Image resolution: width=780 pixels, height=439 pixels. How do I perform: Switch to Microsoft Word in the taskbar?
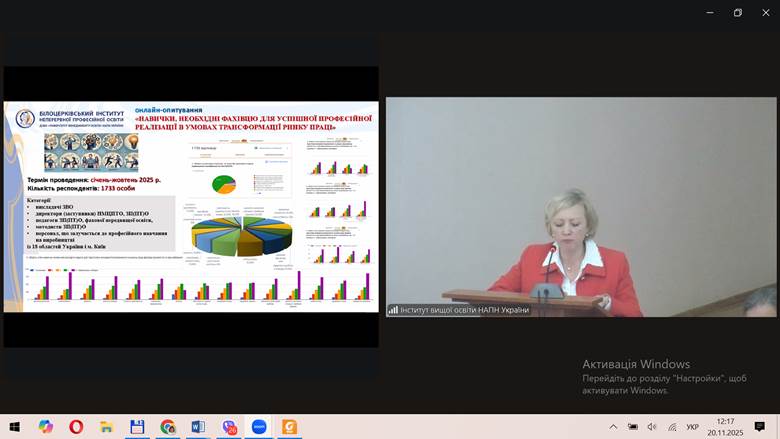pos(198,427)
